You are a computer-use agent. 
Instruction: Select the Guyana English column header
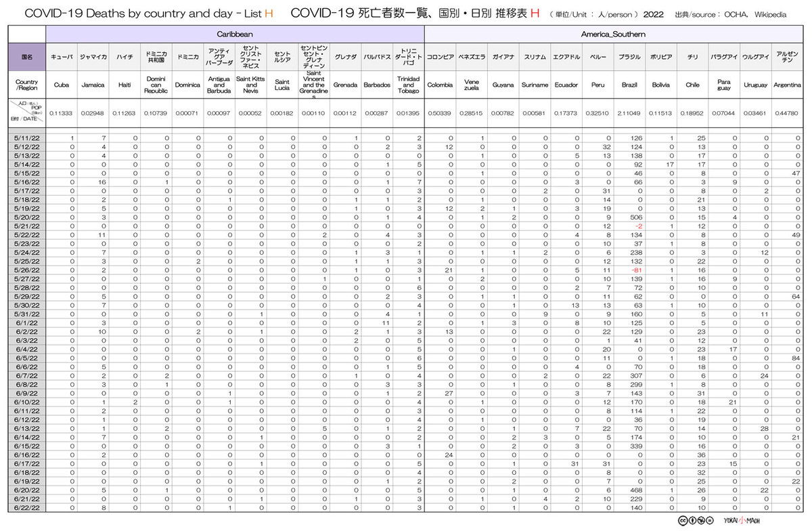(x=503, y=86)
